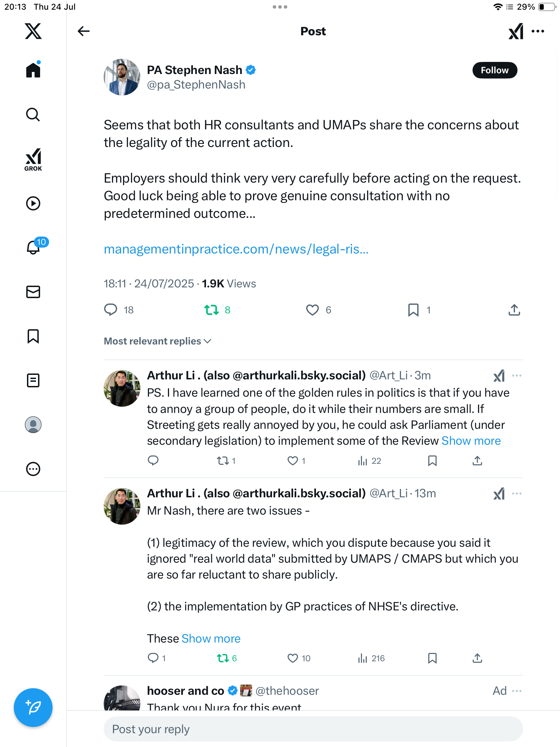Tap the compose new post button
560x747 pixels.
[x=33, y=708]
